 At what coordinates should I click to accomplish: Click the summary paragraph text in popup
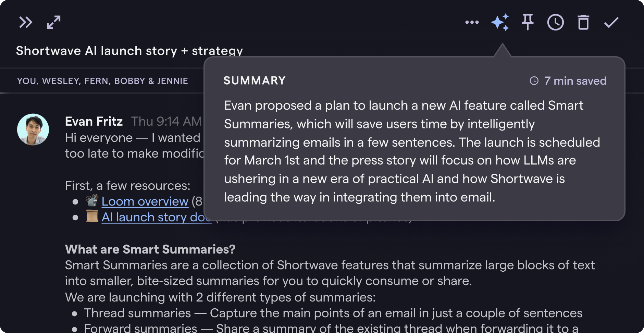pos(412,151)
